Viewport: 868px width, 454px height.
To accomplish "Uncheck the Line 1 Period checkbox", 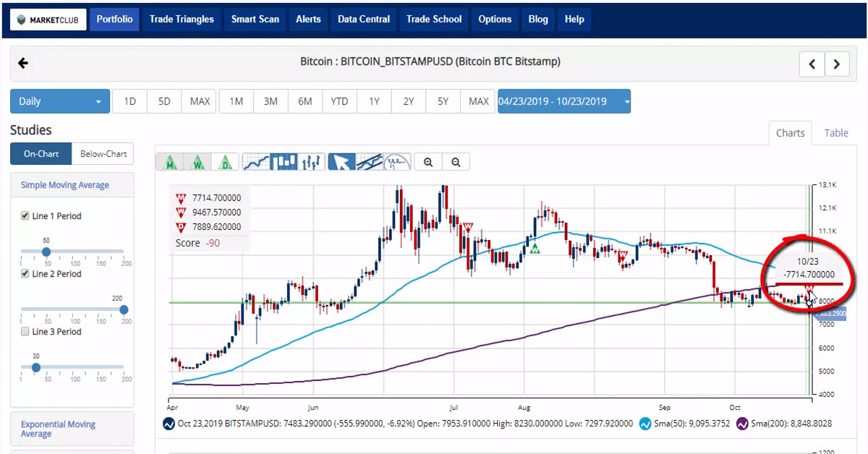I will pos(25,216).
